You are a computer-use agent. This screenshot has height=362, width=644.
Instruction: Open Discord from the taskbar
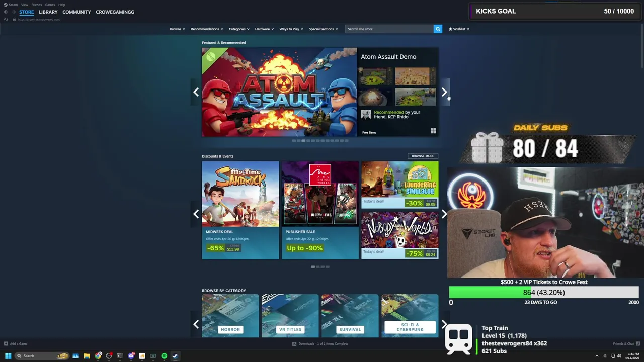(131, 356)
